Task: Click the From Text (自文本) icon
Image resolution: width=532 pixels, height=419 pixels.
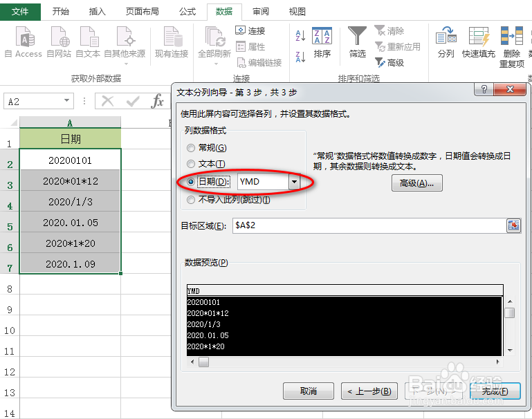Action: (x=89, y=42)
